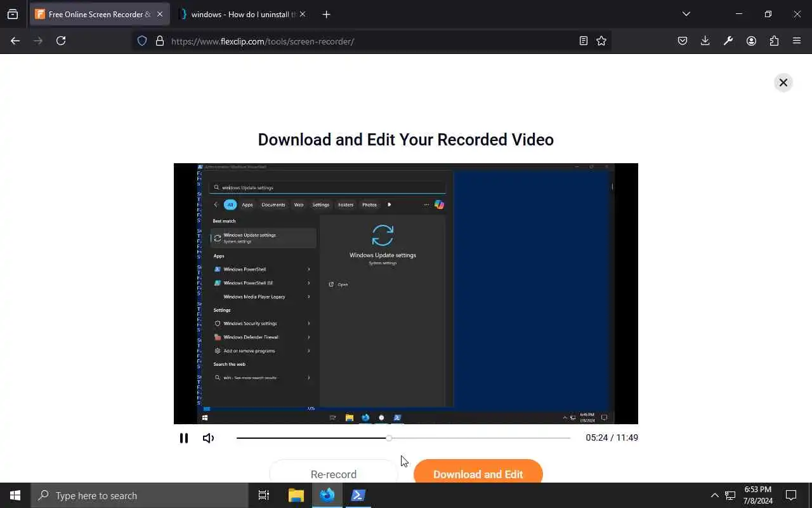Click the 05:24 / 11:49 time display
812x508 pixels.
tap(612, 438)
